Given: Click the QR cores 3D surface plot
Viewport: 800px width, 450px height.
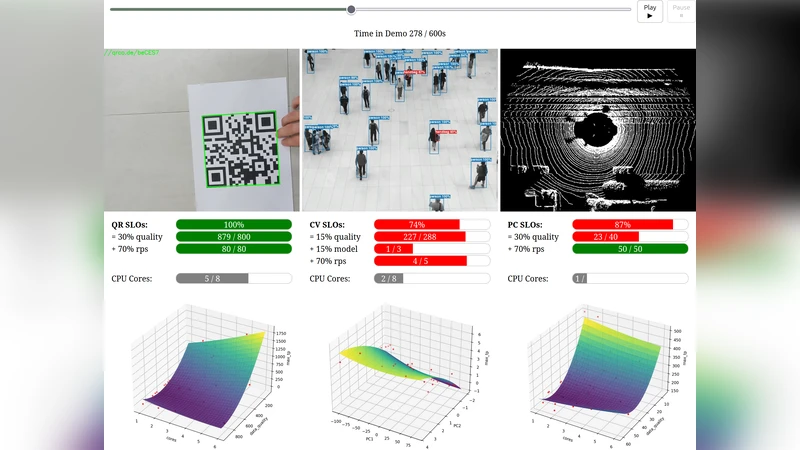Looking at the screenshot, I should 203,370.
